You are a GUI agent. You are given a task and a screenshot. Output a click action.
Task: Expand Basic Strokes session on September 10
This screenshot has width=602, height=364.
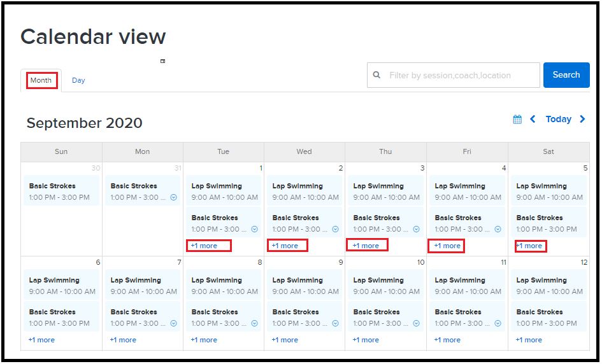(416, 323)
